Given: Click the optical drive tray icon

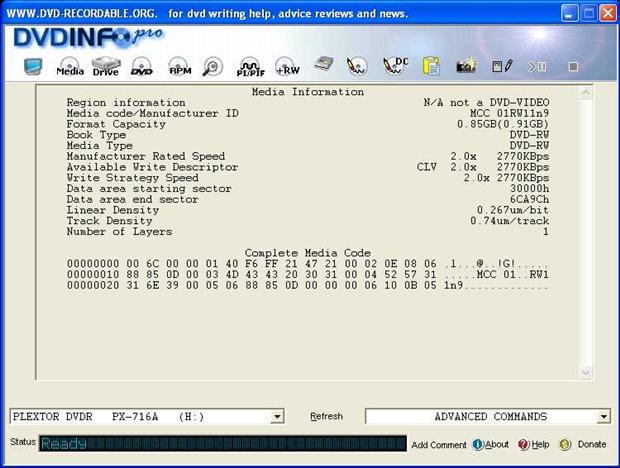Looking at the screenshot, I should (323, 64).
